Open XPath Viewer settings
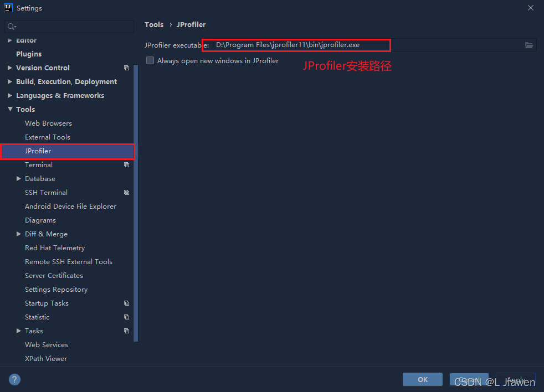The image size is (544, 392). point(46,359)
